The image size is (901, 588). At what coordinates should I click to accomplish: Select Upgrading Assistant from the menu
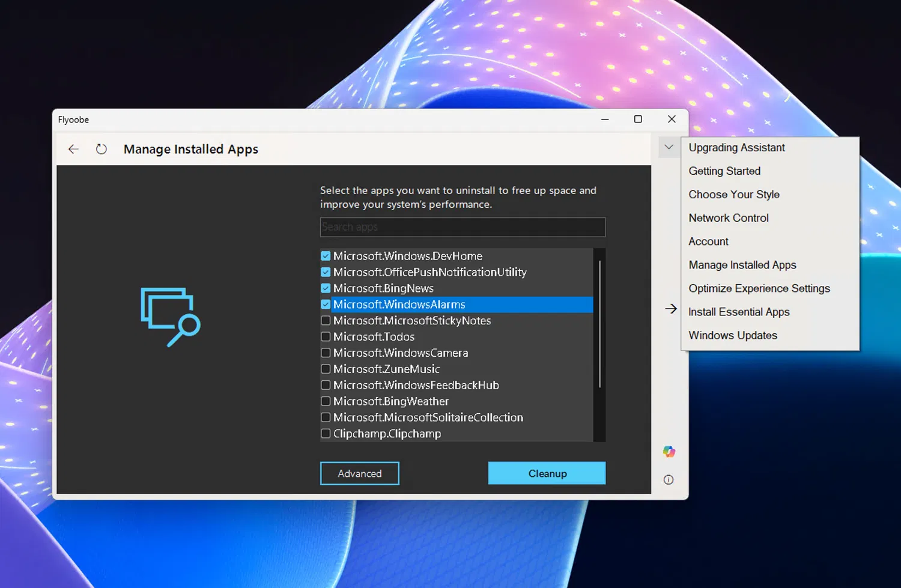coord(770,148)
